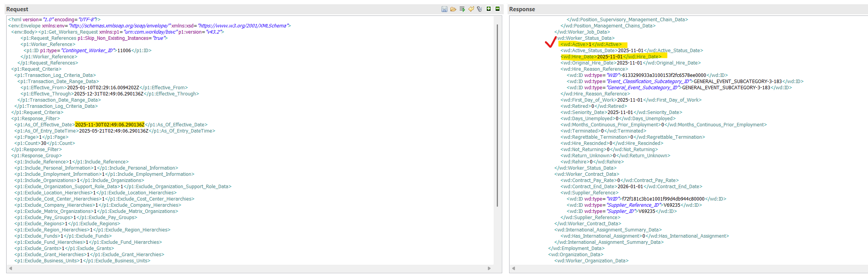Click the highlighted wd:Hire_Date line

click(611, 56)
